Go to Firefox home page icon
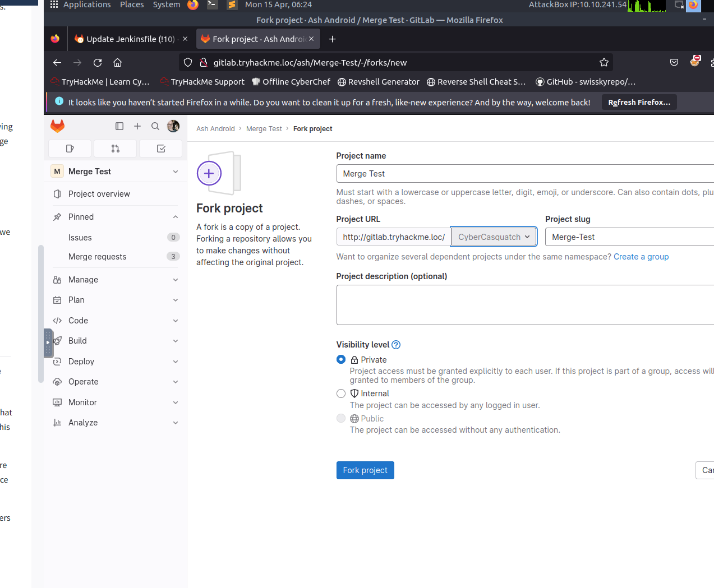The width and height of the screenshot is (714, 588). pyautogui.click(x=117, y=63)
